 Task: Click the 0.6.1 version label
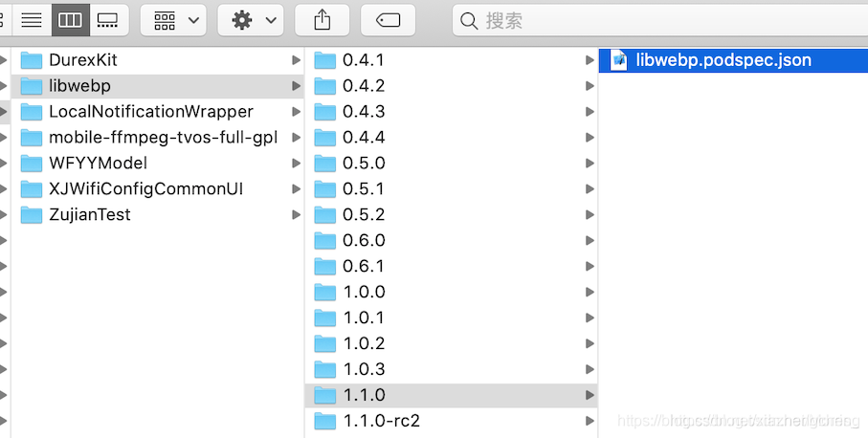364,266
